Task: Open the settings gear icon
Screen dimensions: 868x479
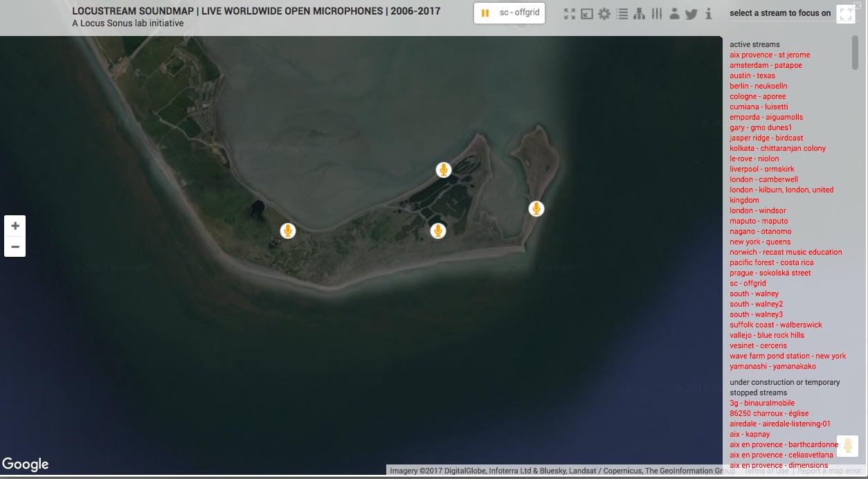Action: (x=604, y=14)
